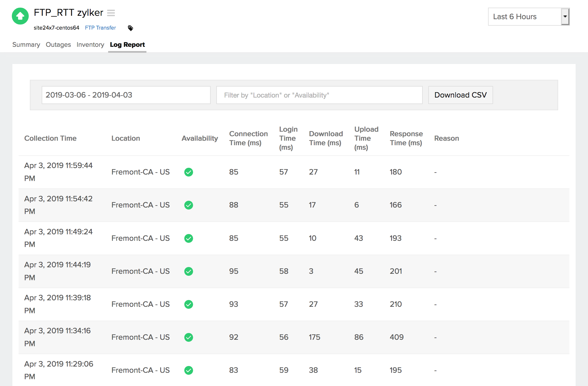
Task: Switch to the Summary tab
Action: click(26, 45)
